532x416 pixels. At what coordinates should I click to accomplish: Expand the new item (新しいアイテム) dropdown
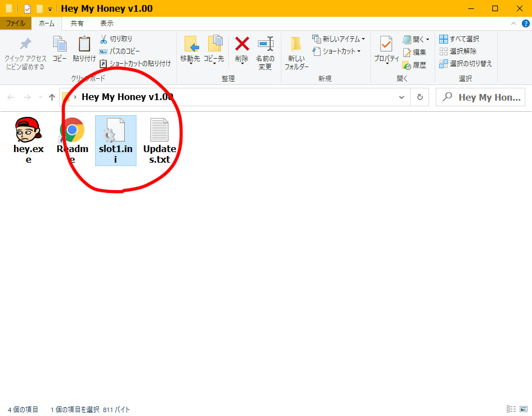[339, 39]
